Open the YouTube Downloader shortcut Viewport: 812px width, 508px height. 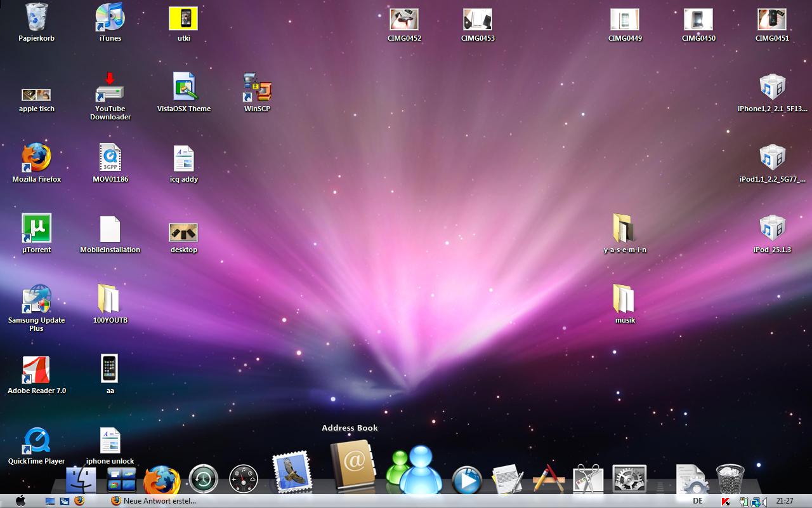[x=110, y=97]
